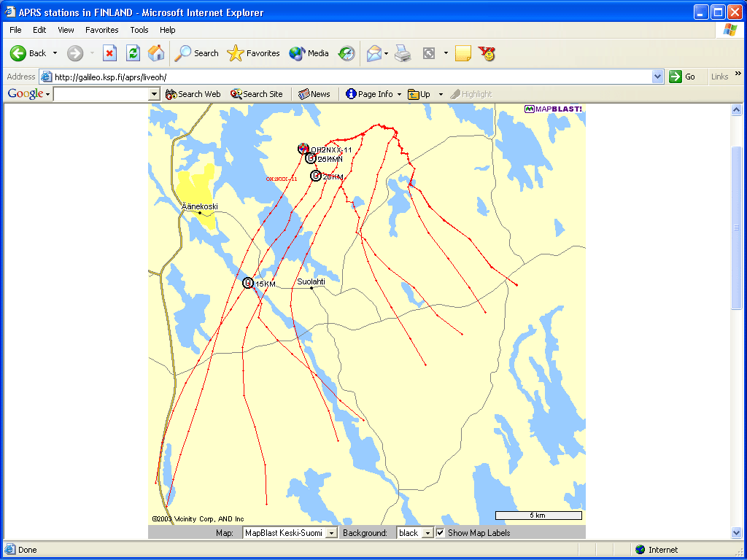Click the Windows flag logo throbber
Screen dimensions: 747x560
[x=729, y=30]
